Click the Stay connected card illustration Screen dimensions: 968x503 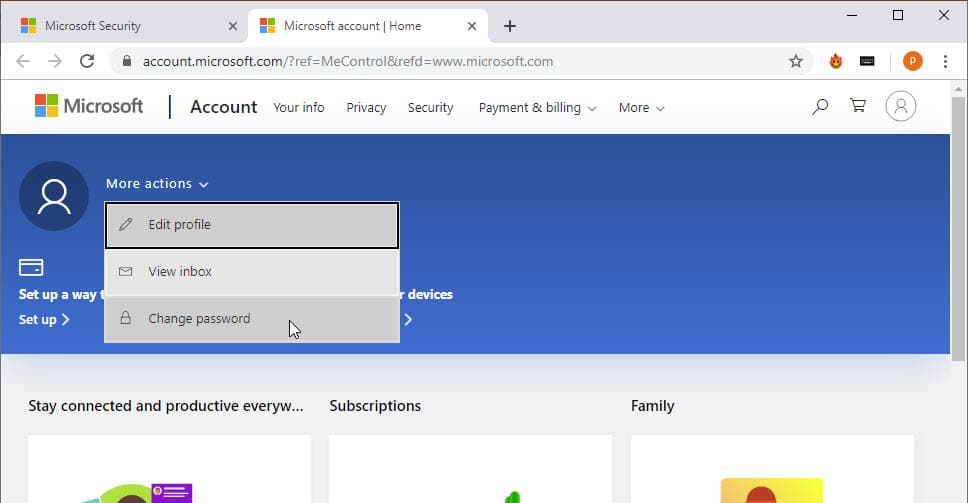[x=137, y=493]
